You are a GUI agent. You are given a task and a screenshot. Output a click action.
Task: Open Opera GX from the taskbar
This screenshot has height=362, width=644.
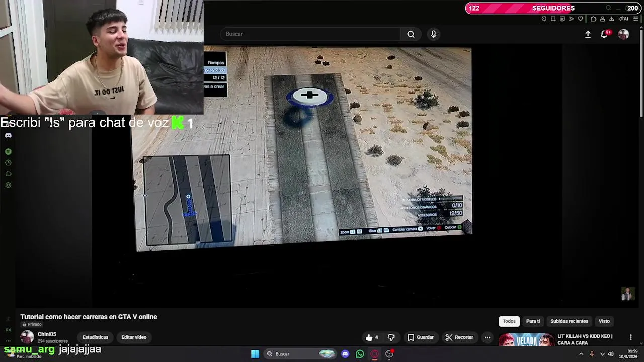coord(374,354)
